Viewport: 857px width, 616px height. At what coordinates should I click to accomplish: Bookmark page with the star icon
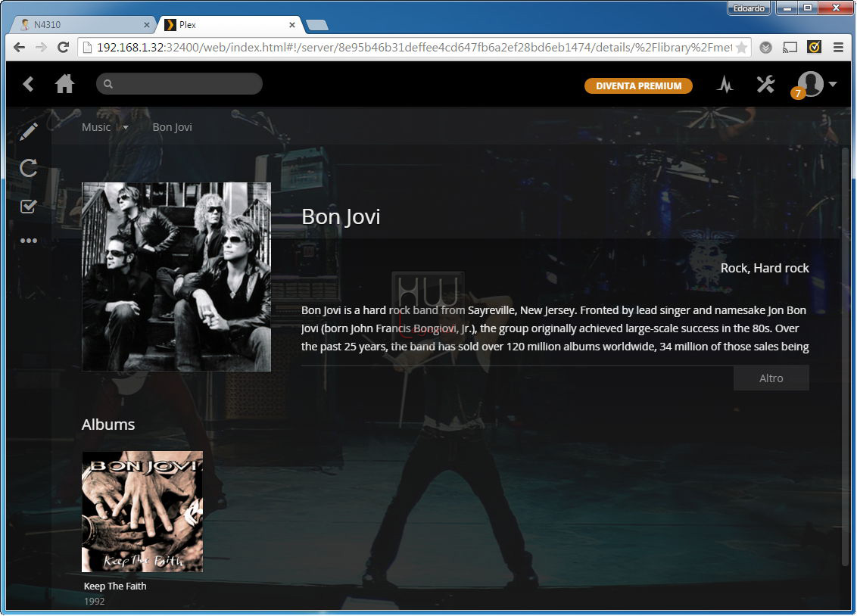tap(741, 48)
